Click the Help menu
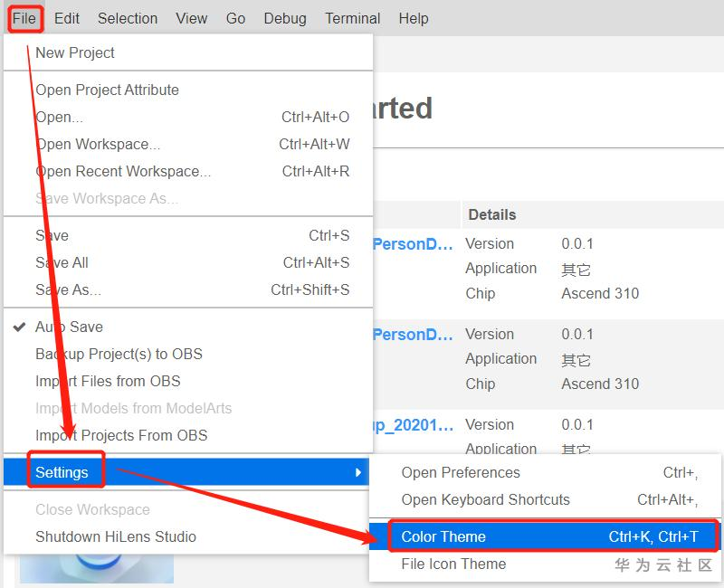724x588 pixels. click(x=414, y=18)
